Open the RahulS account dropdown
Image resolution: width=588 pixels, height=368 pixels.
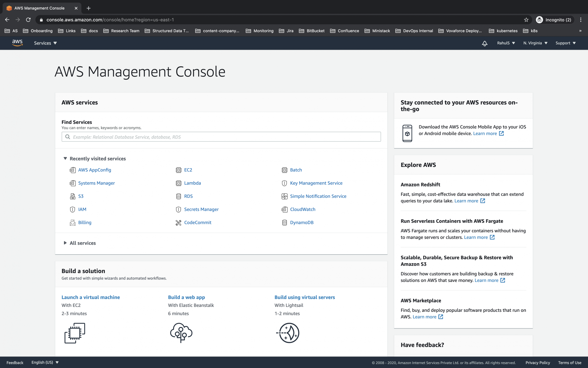click(x=506, y=43)
